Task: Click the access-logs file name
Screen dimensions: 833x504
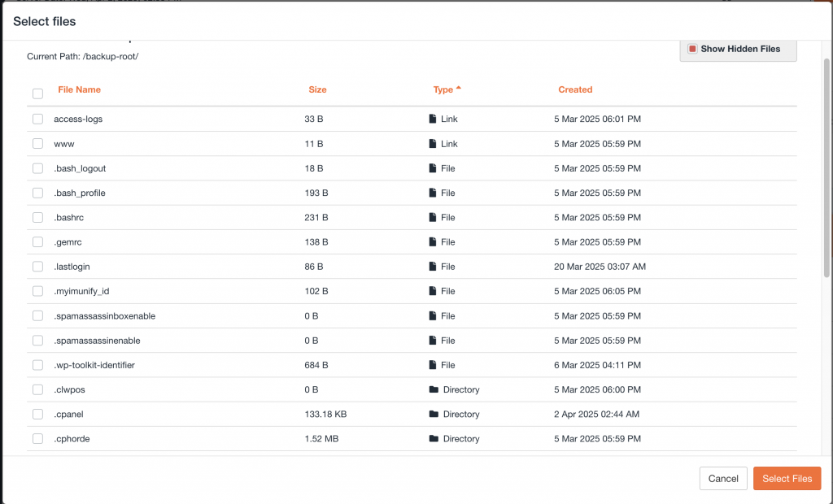Action: coord(78,119)
